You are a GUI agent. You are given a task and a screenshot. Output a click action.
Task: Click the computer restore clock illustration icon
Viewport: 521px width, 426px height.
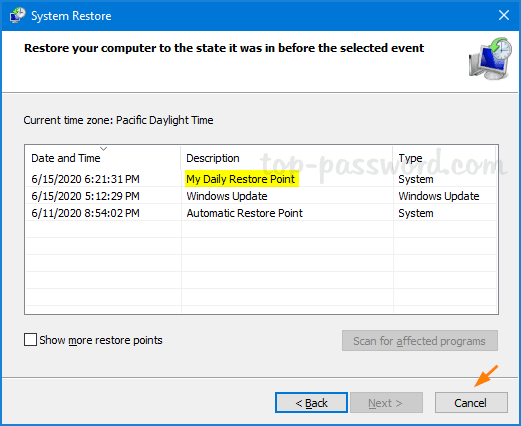click(490, 59)
